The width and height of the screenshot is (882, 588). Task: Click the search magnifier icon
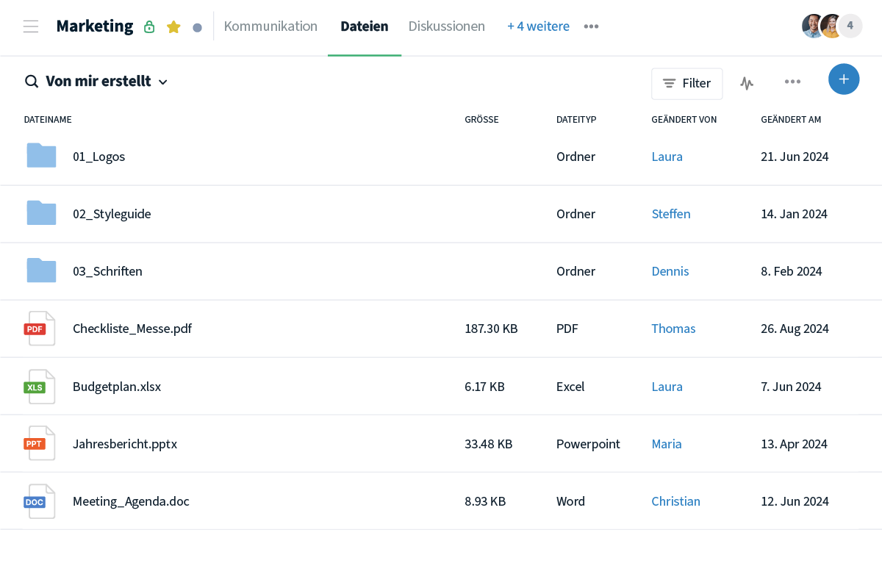pyautogui.click(x=32, y=82)
